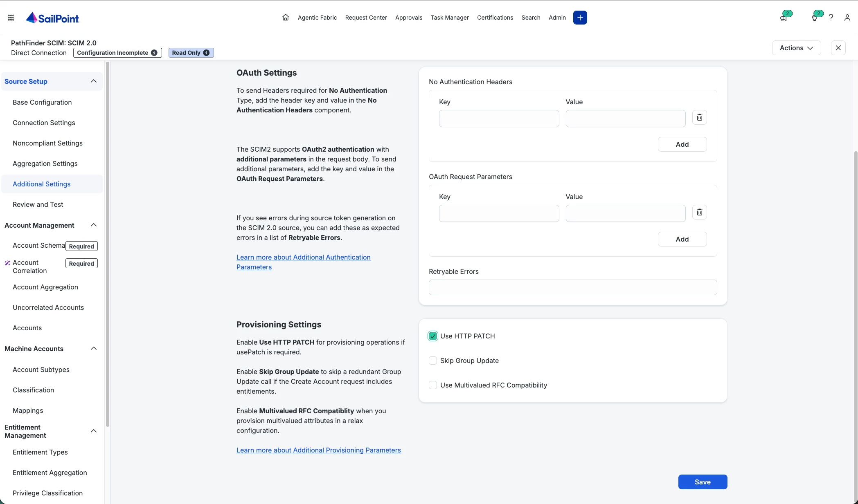The height and width of the screenshot is (504, 858).
Task: Open the help question mark icon
Action: pyautogui.click(x=831, y=18)
